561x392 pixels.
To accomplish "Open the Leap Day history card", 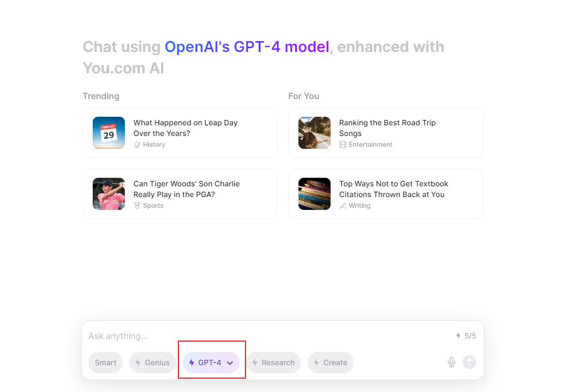I will pos(180,133).
